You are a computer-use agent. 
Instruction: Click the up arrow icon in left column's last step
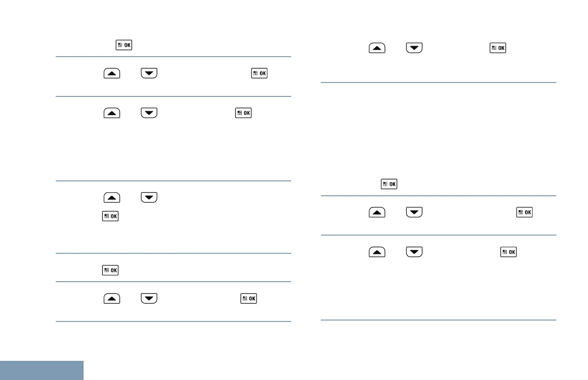[112, 298]
